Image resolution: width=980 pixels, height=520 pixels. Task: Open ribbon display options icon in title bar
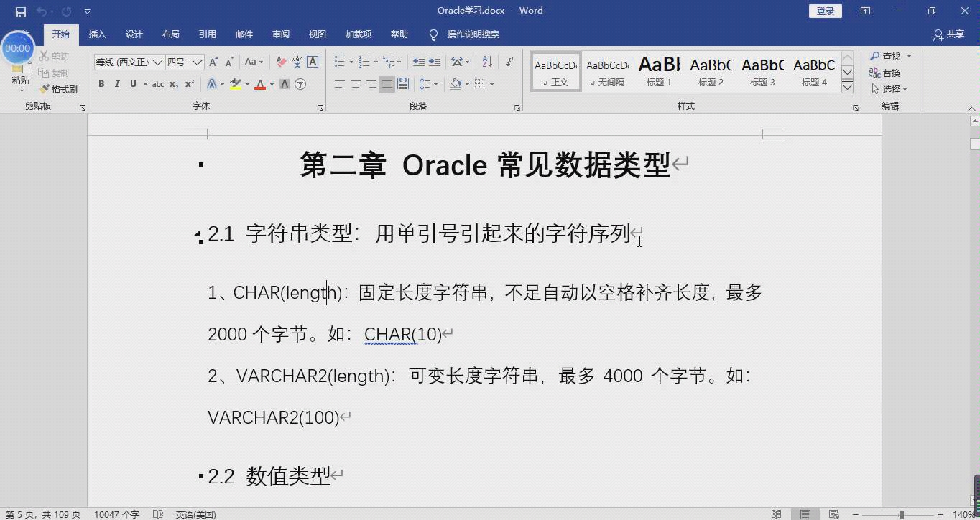[866, 11]
